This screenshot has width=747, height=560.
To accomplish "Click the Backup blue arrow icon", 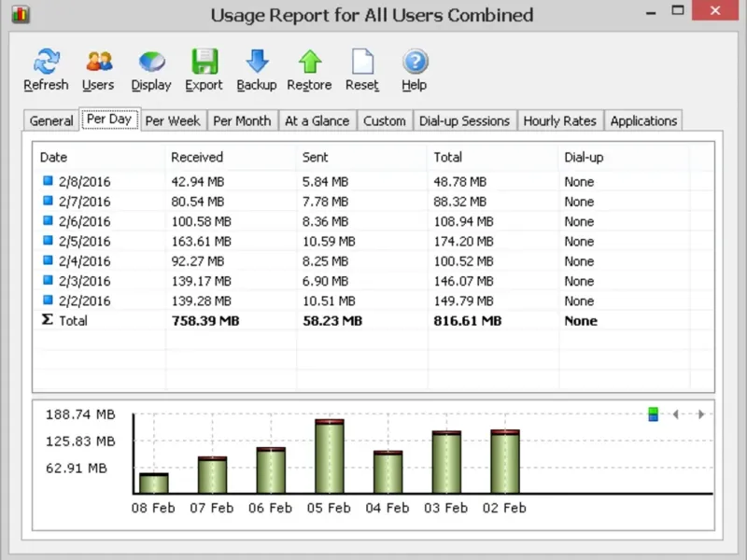I will 258,62.
